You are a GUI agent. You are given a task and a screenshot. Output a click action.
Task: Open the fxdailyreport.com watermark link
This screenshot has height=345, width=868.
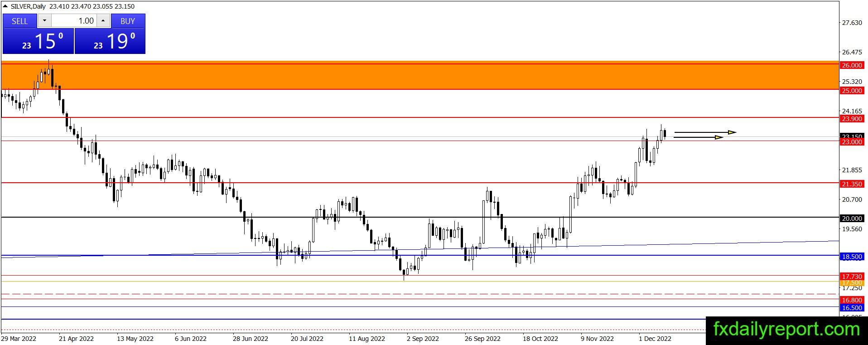[786, 330]
